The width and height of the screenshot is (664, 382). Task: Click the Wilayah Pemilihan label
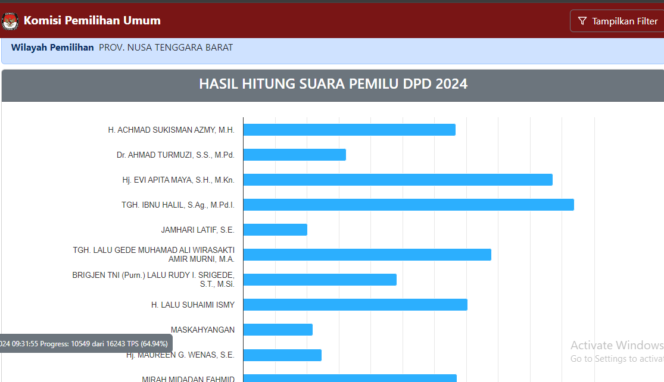[52, 47]
